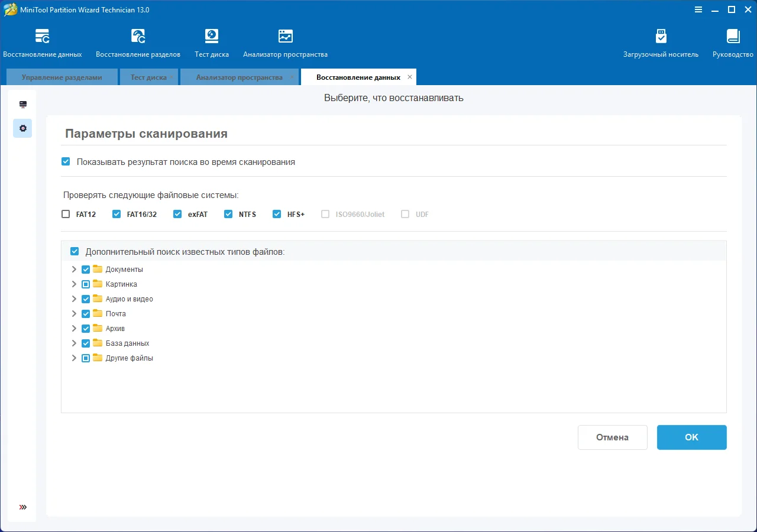Image resolution: width=757 pixels, height=532 pixels.
Task: Switch to the Анализатор пространства tab
Action: [239, 77]
